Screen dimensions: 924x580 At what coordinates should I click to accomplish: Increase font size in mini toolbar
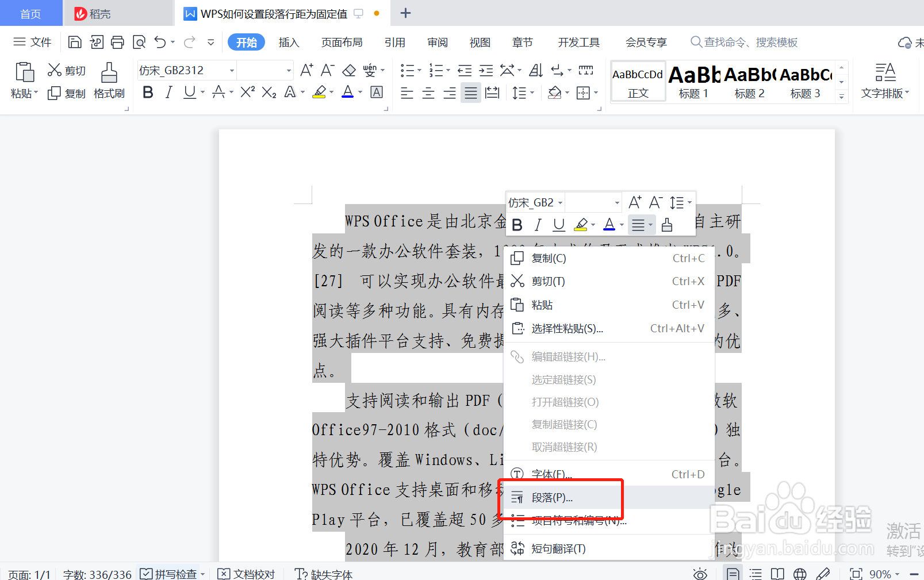[x=635, y=202]
